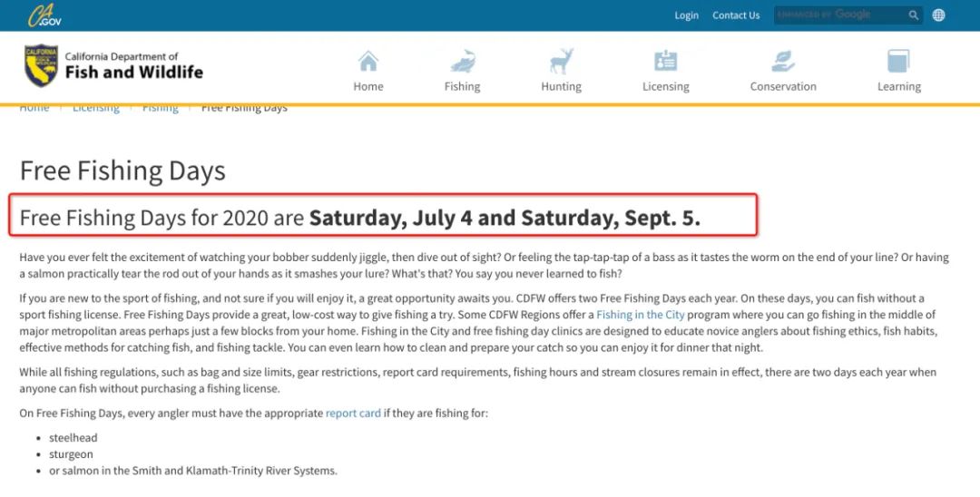Go to Licensing breadcrumb link
Image resolution: width=980 pixels, height=497 pixels.
(95, 108)
